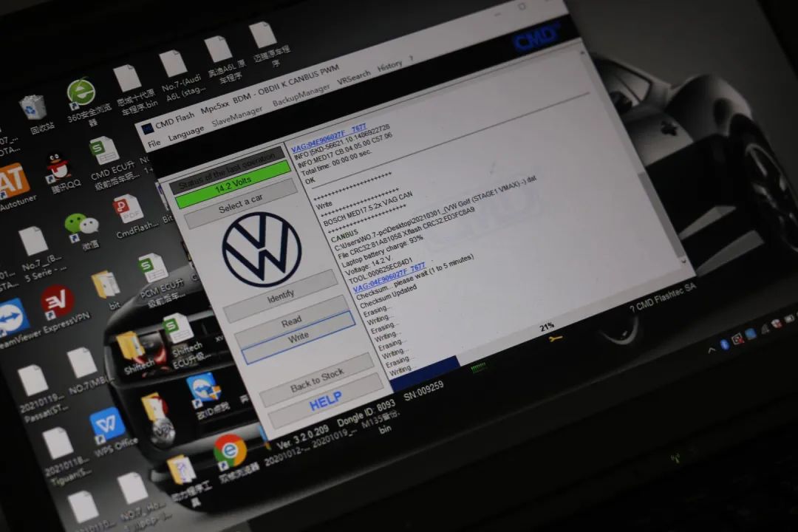Launch the ExpressVPN desktop shortcut
Screen dimensions: 798x532
(x=58, y=301)
